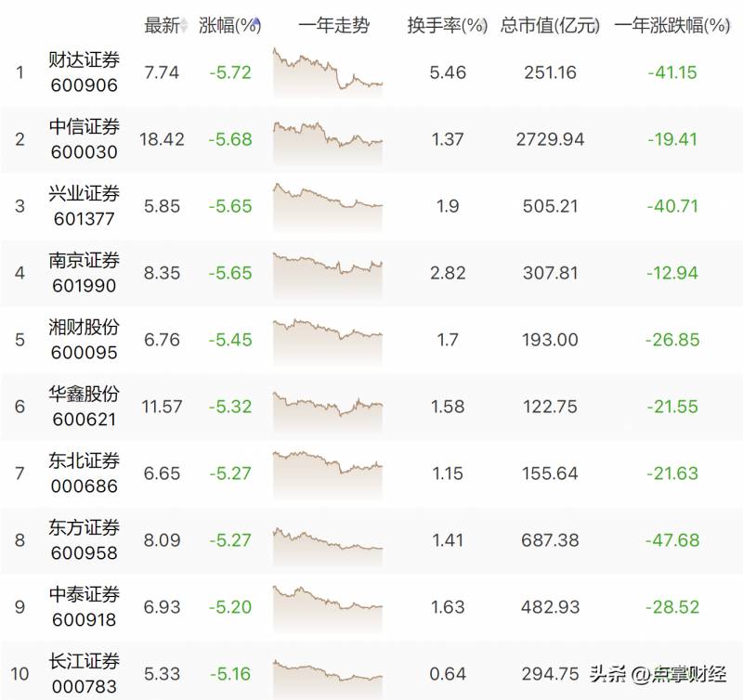Select yearly change -19.41
The image size is (743, 700).
click(x=672, y=139)
